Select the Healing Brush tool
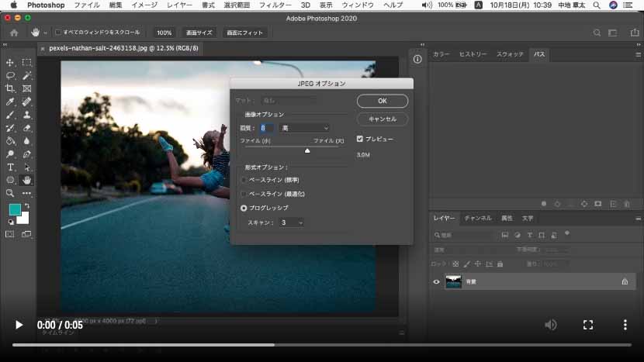 click(x=26, y=102)
